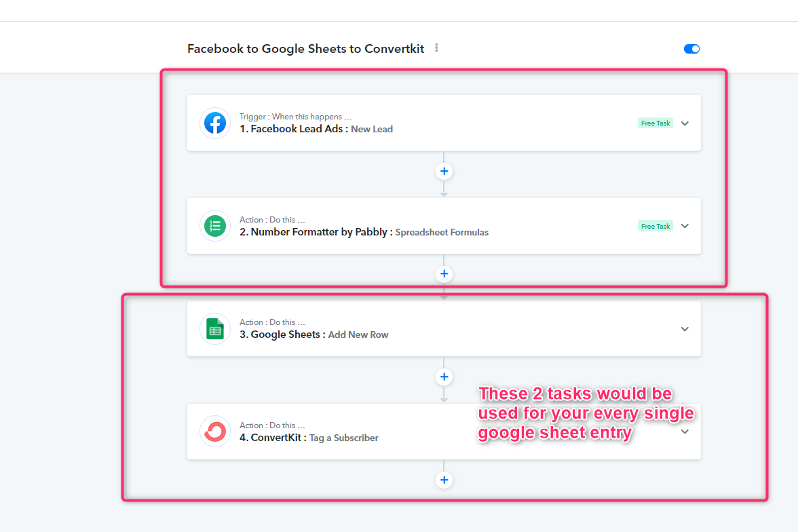Click the Free Task badge on Facebook step

(x=655, y=123)
